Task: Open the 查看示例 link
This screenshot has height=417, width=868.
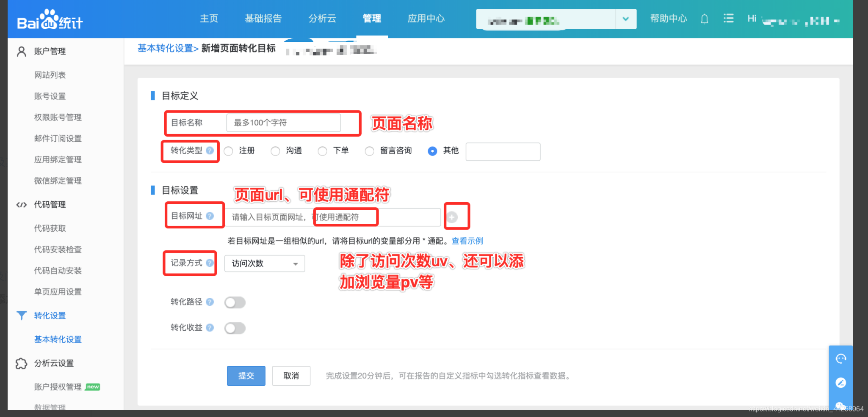Action: click(x=467, y=241)
